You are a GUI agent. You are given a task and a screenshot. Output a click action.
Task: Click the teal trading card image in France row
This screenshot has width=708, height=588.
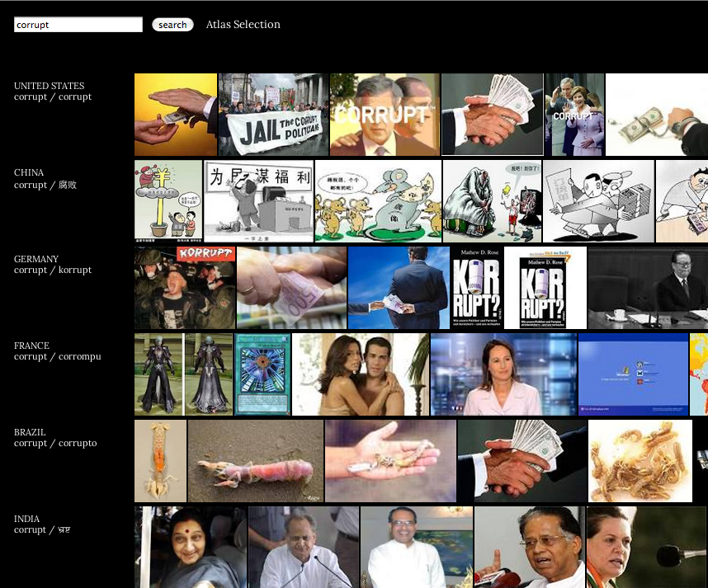tap(262, 374)
